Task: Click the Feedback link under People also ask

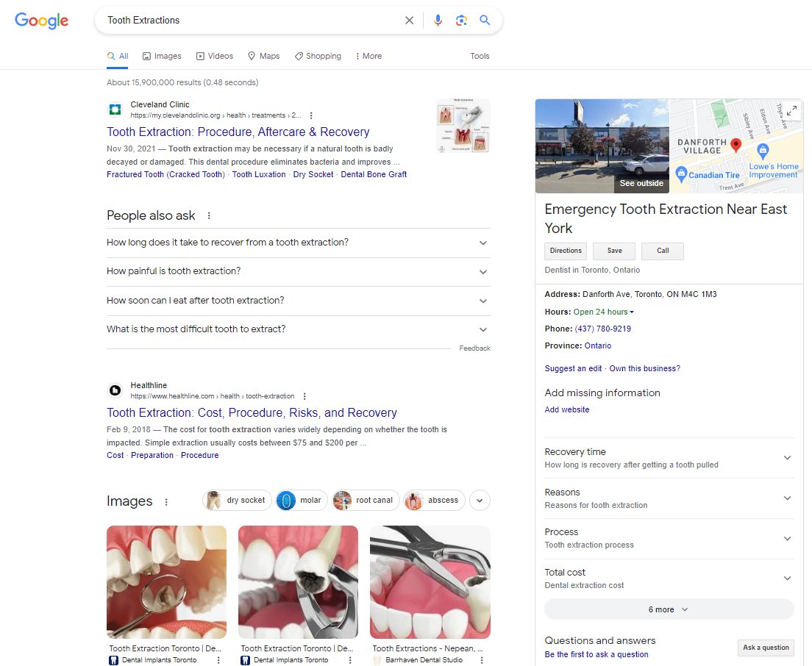Action: tap(474, 348)
